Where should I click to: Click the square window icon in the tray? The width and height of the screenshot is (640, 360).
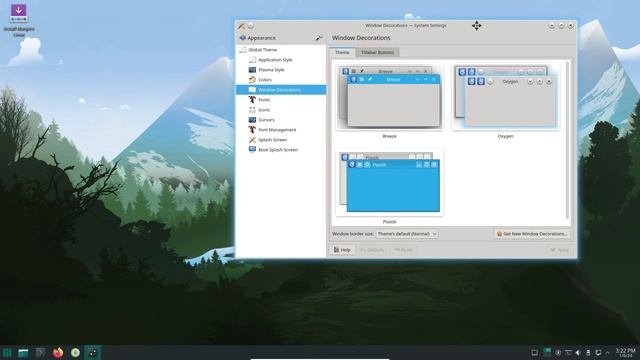pyautogui.click(x=534, y=353)
